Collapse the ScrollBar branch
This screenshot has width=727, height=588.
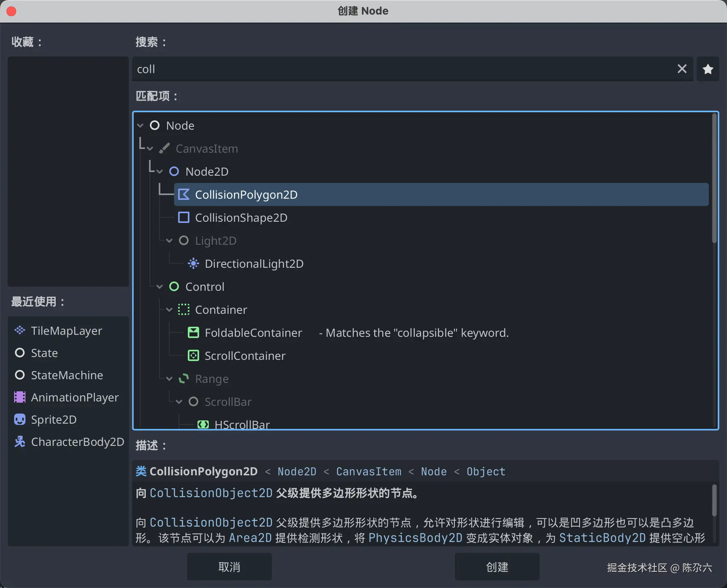click(179, 402)
